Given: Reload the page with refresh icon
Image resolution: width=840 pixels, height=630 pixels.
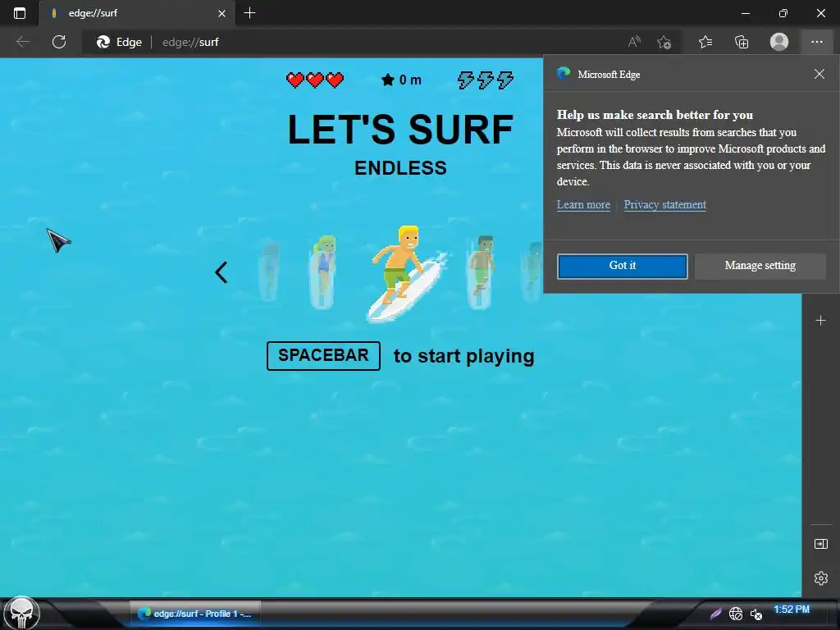Looking at the screenshot, I should coord(59,42).
